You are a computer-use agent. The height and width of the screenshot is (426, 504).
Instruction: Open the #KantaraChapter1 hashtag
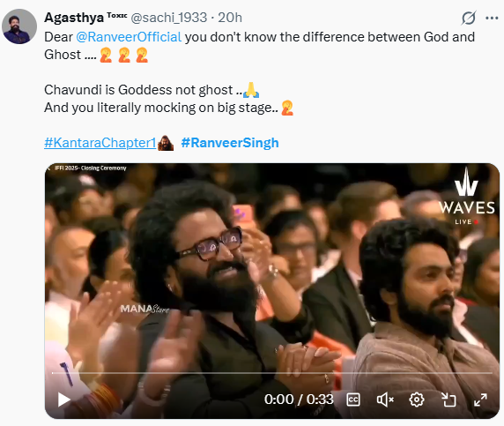coord(100,143)
